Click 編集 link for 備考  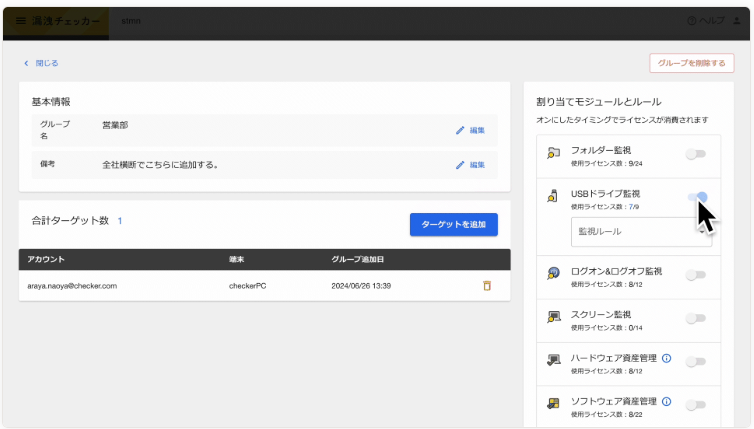pyautogui.click(x=477, y=165)
